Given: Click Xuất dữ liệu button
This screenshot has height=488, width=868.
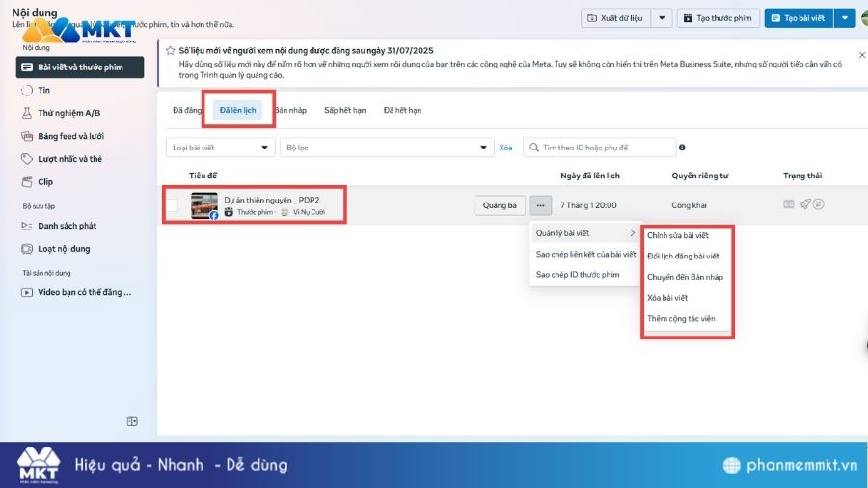Looking at the screenshot, I should [x=615, y=18].
